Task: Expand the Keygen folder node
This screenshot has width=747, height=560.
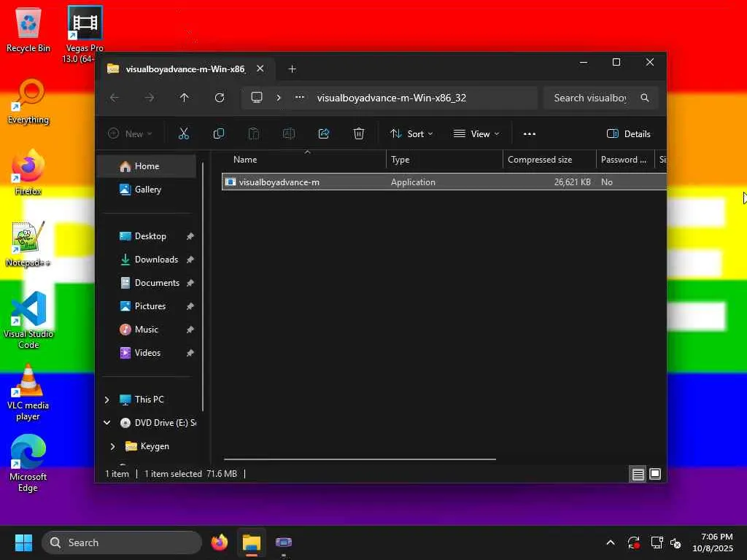Action: coord(112,446)
